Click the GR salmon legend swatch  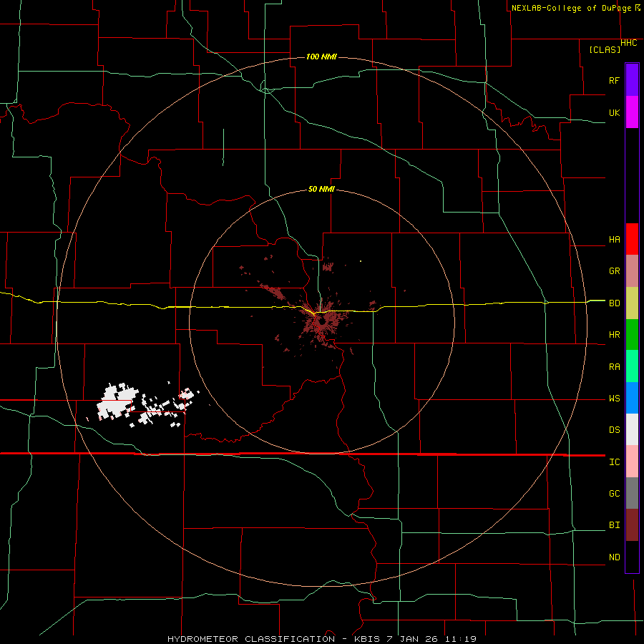[632, 271]
